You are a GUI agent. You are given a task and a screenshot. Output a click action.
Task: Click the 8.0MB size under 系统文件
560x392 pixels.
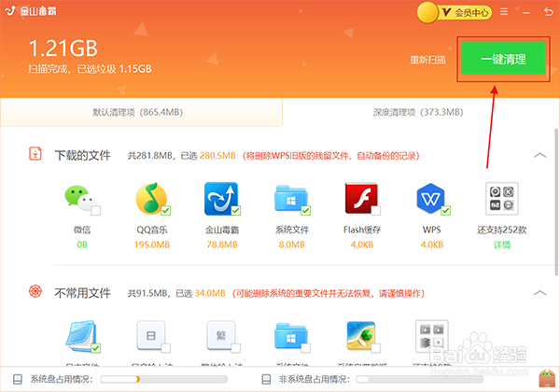click(x=292, y=245)
